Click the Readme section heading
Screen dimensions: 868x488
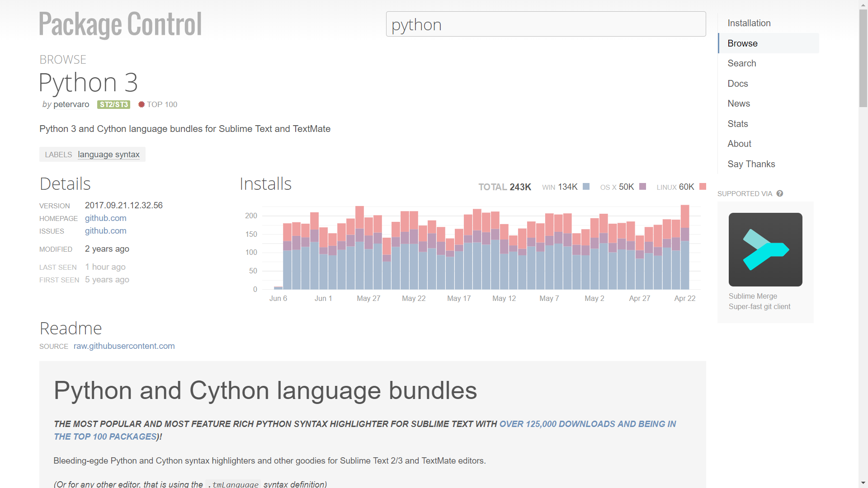coord(71,328)
